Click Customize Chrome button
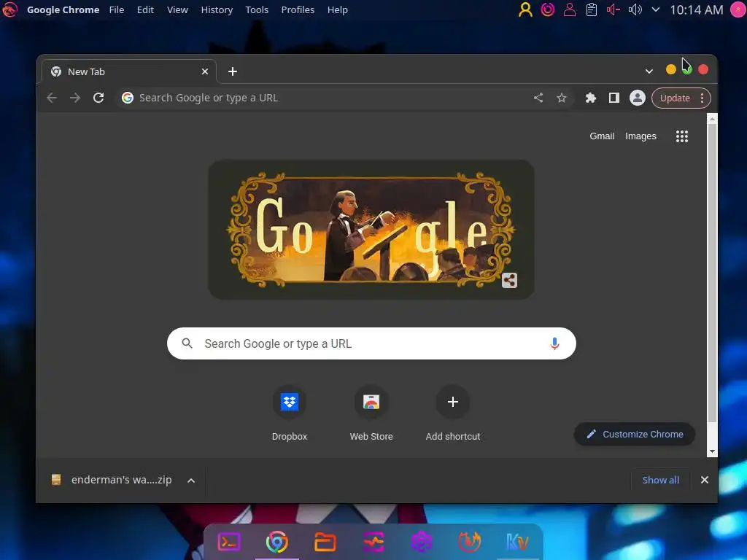 coord(634,434)
